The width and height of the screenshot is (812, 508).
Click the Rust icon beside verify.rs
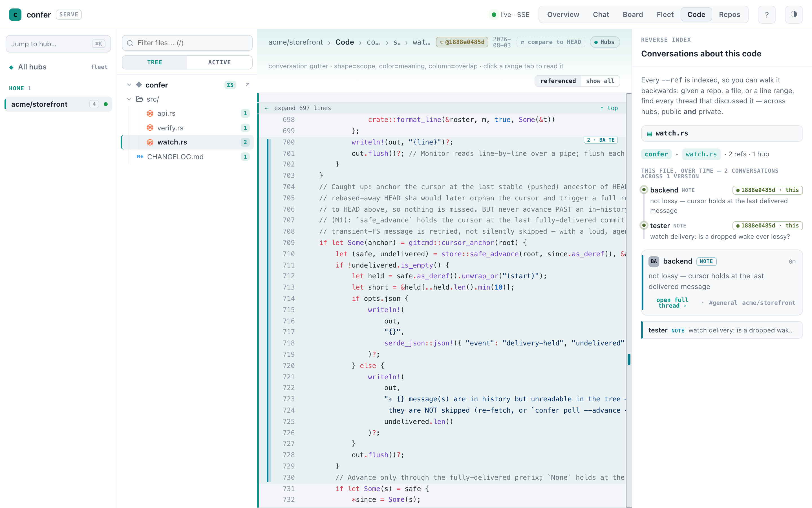pyautogui.click(x=150, y=128)
